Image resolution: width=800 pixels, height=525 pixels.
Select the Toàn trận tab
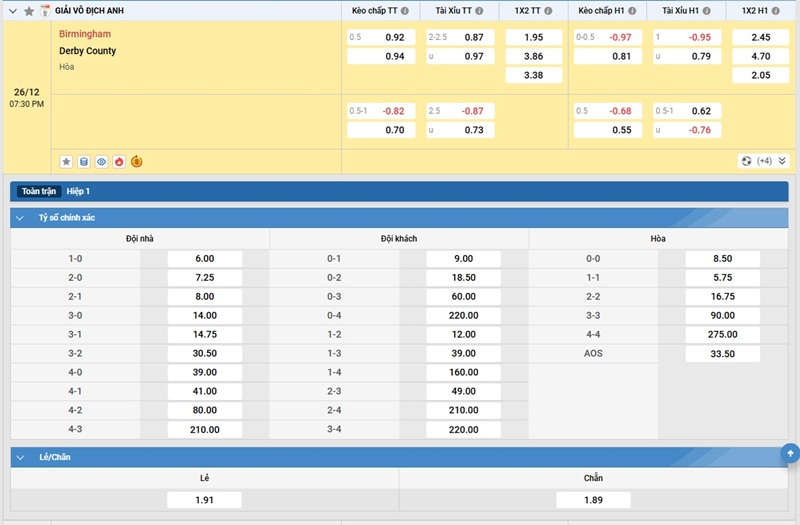point(39,191)
